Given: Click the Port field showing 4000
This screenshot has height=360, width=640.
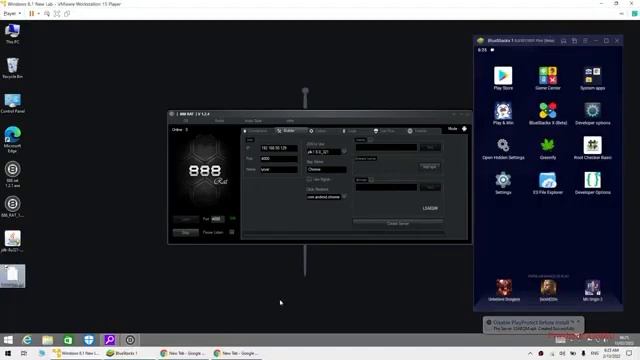Looking at the screenshot, I should click(x=279, y=158).
